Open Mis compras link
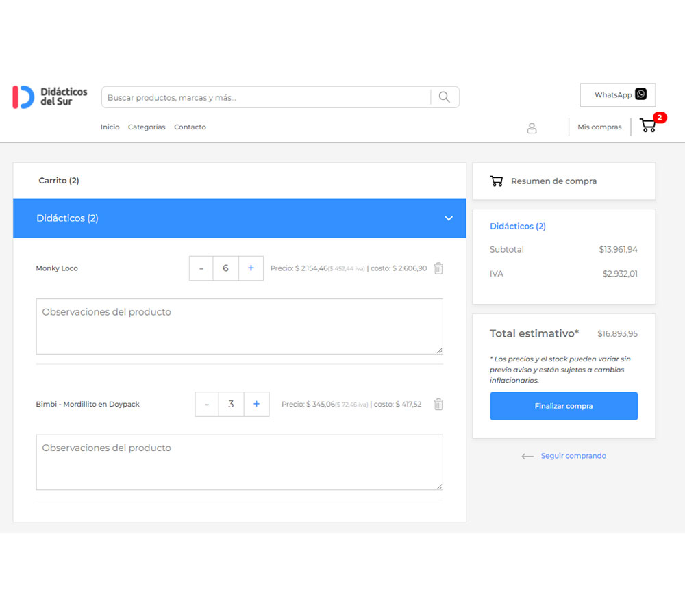The width and height of the screenshot is (685, 616). (x=599, y=127)
